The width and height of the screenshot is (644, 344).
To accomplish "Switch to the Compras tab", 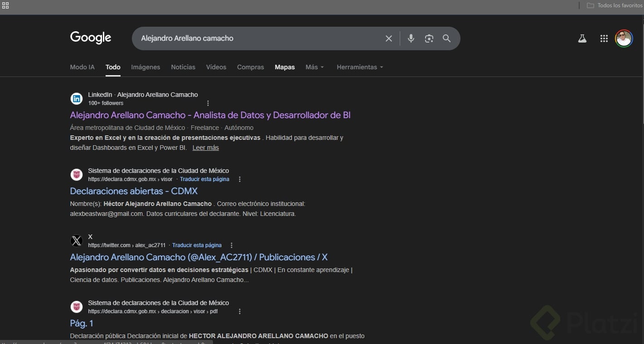I will (250, 67).
